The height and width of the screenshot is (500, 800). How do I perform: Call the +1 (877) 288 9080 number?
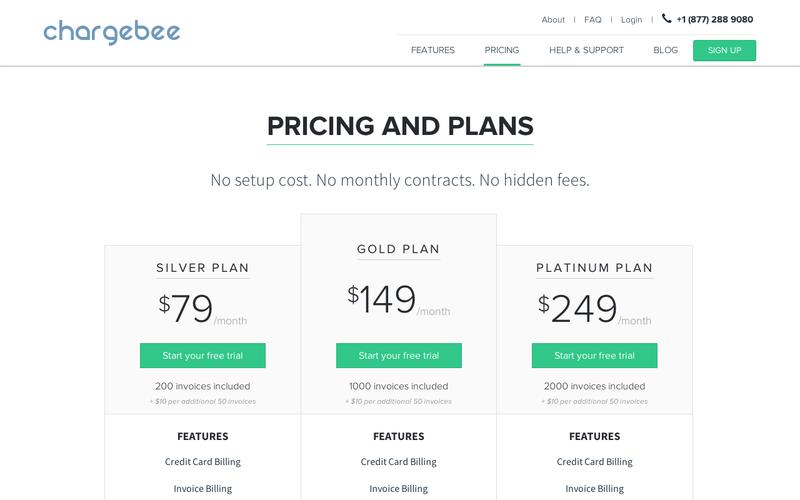point(714,20)
